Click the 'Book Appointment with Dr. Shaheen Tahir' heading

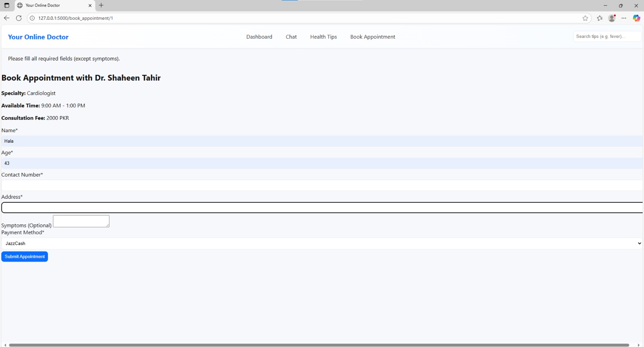pos(81,78)
